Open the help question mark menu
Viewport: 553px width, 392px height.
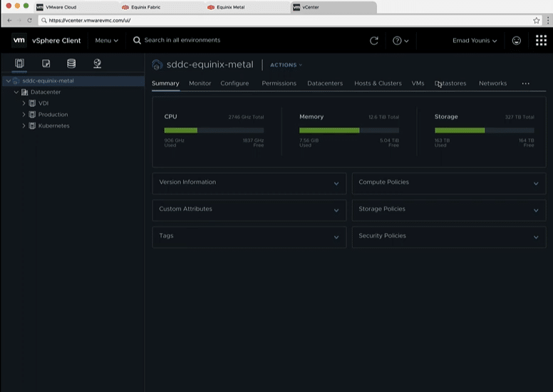point(400,41)
